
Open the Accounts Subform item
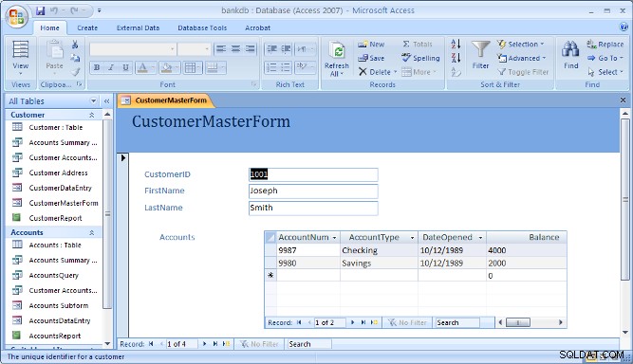[59, 305]
